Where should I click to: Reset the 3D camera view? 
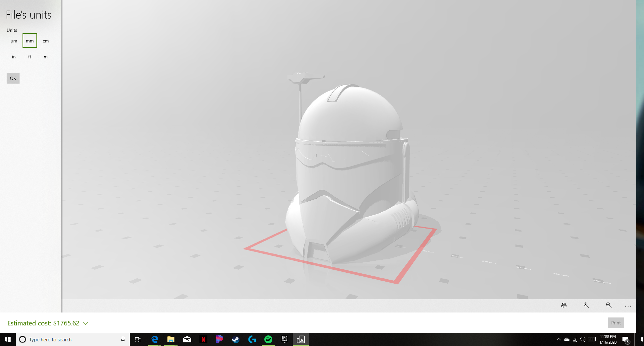click(564, 306)
